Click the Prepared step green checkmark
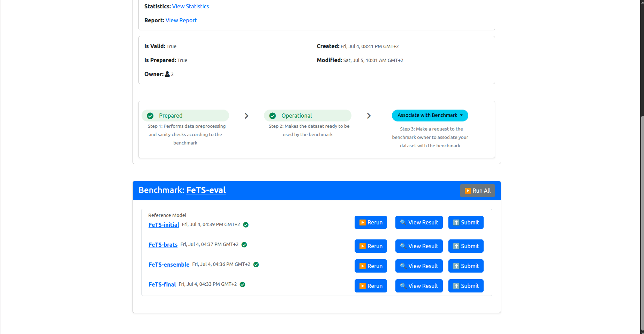 click(150, 116)
